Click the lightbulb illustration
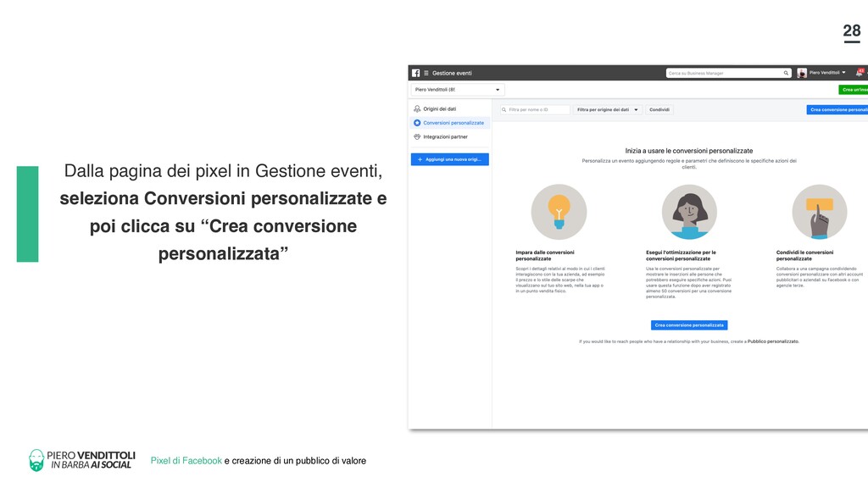This screenshot has height=488, width=868. pos(559,212)
